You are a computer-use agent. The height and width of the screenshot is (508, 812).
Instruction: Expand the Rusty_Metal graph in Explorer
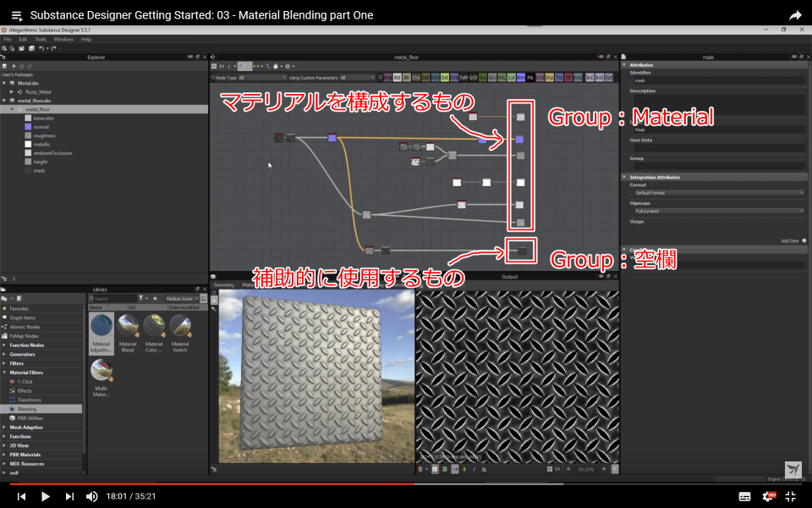[x=12, y=91]
